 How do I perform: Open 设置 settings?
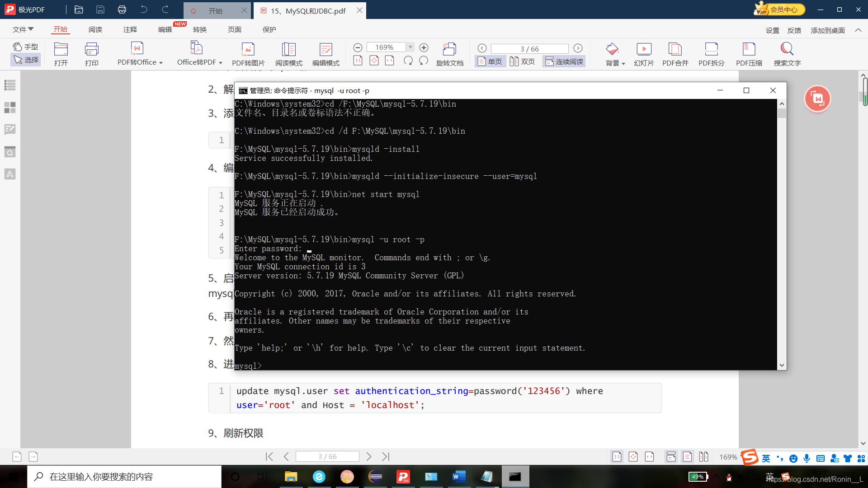point(773,30)
